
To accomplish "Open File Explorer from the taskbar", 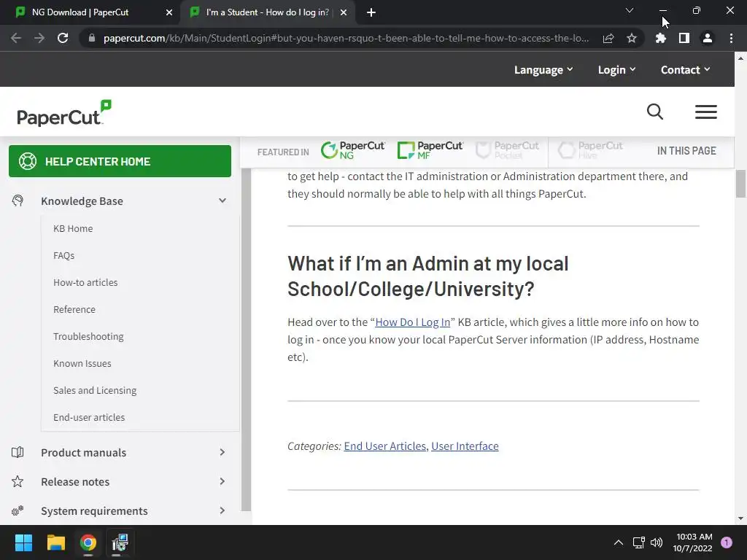I will point(55,542).
